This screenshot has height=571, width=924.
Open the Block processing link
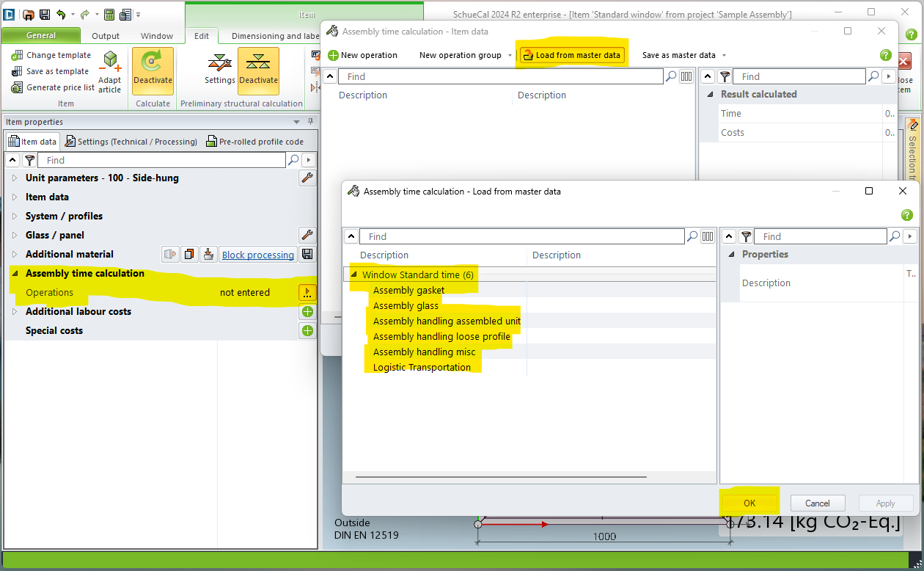pyautogui.click(x=257, y=255)
